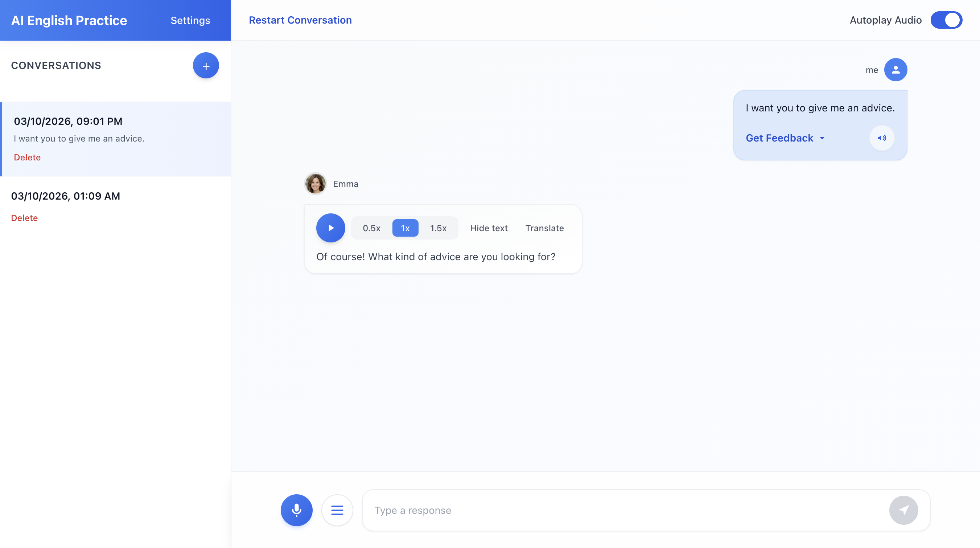Viewport: 980px width, 548px height.
Task: Select the 1.5x playback speed
Action: point(438,228)
